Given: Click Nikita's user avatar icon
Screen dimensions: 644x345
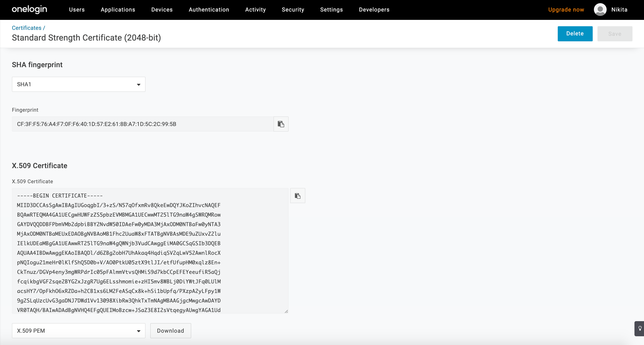Looking at the screenshot, I should pos(600,10).
